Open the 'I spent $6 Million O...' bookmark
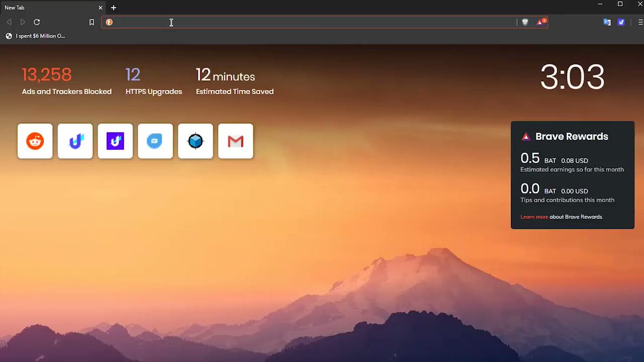The height and width of the screenshot is (362, 644). click(x=35, y=36)
